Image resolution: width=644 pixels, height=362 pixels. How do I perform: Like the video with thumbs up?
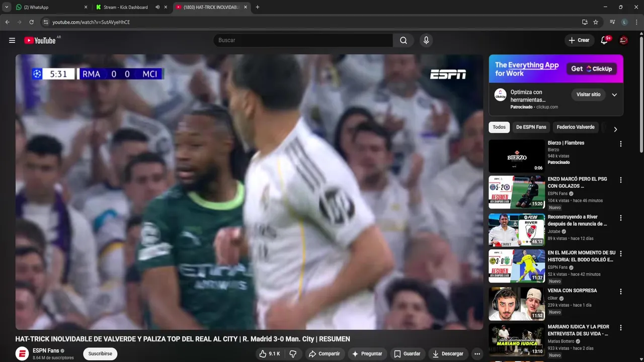tap(270, 354)
